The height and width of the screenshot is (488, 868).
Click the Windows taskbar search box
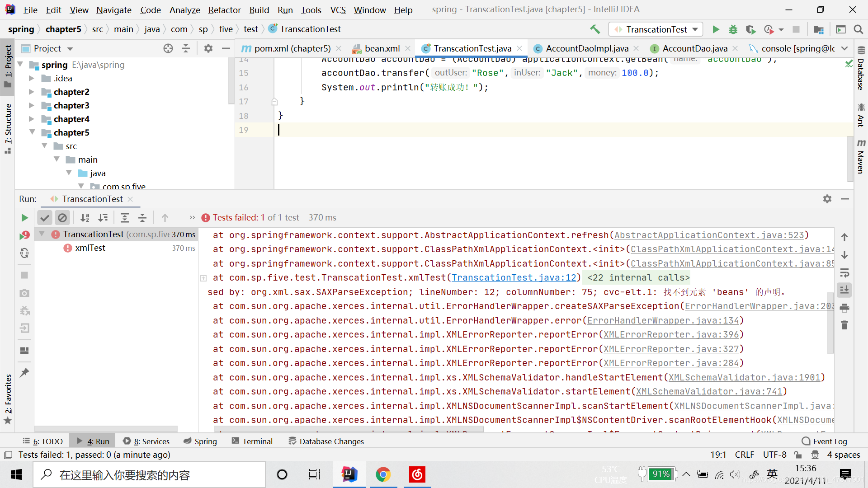(149, 475)
